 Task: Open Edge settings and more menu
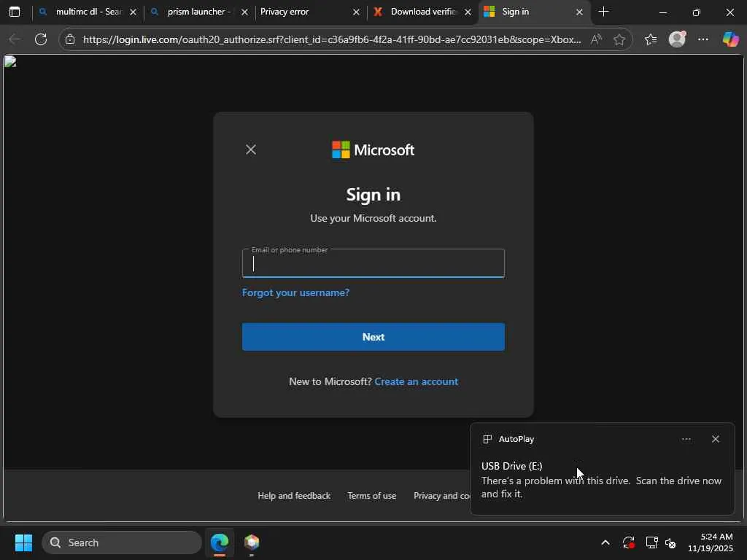pyautogui.click(x=703, y=39)
